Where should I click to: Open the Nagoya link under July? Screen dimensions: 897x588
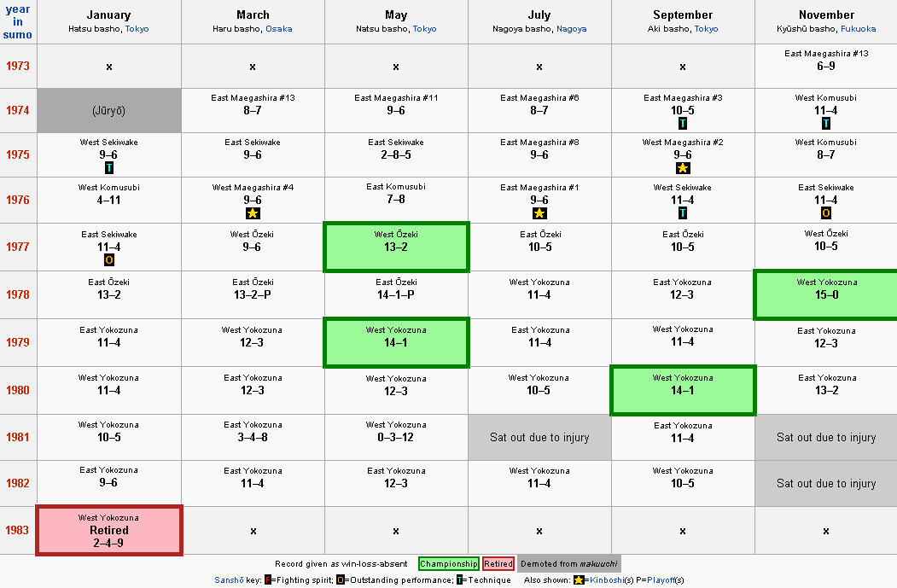571,29
